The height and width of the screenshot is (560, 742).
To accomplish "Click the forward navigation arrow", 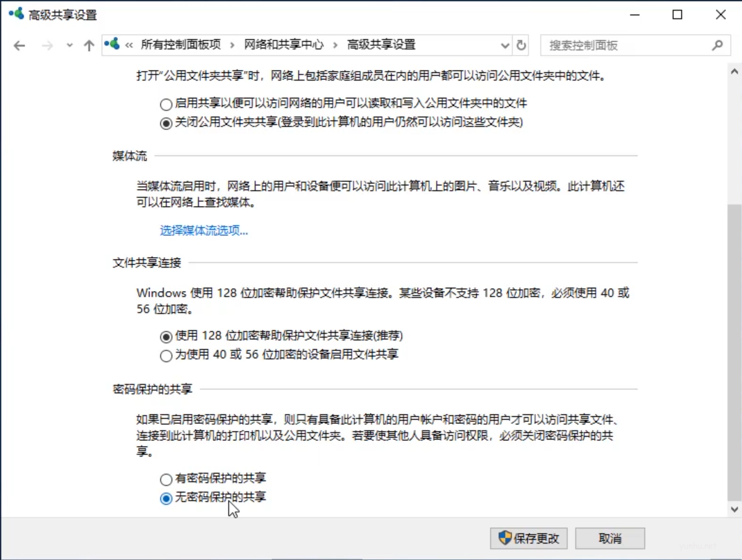I will 47,45.
